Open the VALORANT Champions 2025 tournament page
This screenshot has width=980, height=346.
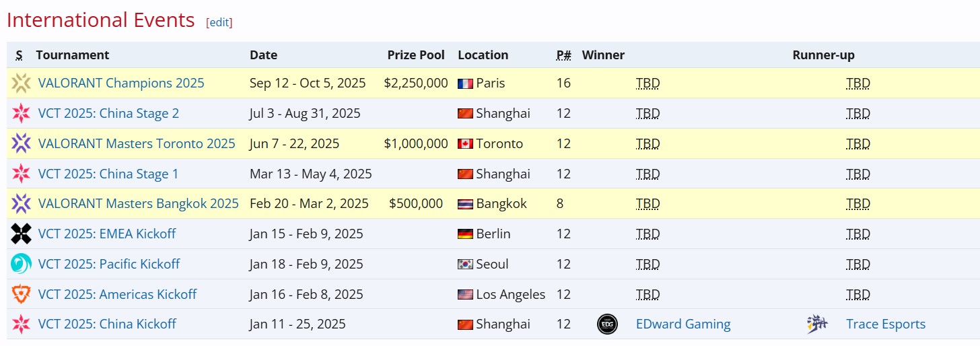tap(121, 83)
